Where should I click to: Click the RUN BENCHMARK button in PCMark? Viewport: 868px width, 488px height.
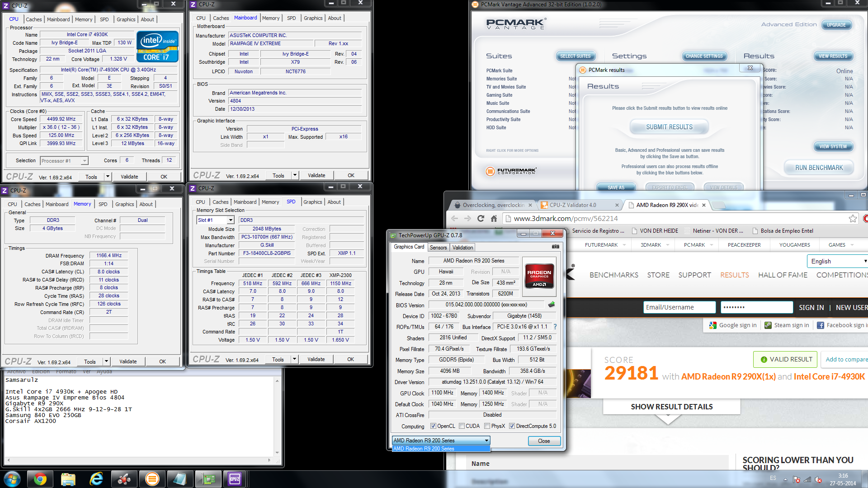point(819,168)
